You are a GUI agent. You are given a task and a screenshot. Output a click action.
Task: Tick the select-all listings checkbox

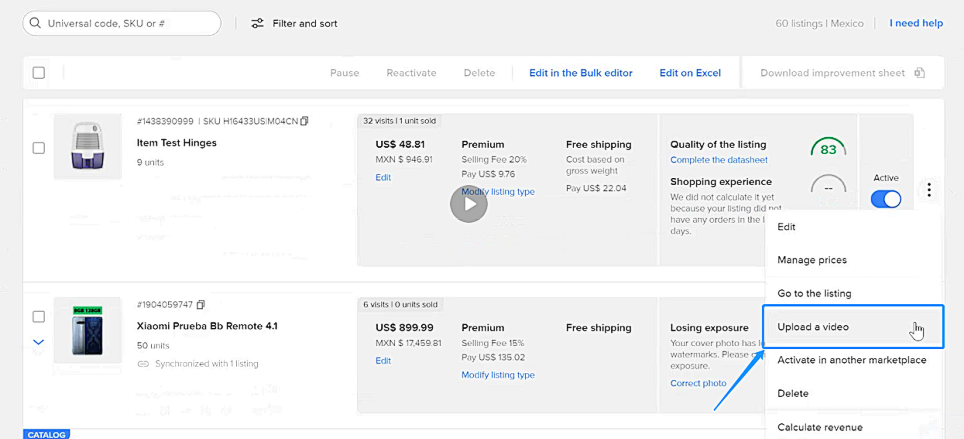(x=39, y=73)
